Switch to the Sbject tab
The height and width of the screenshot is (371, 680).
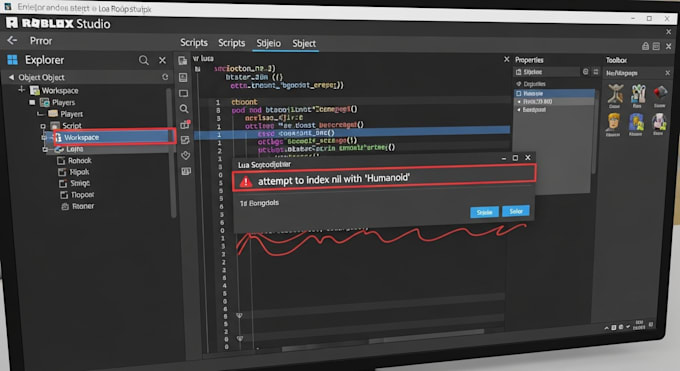(304, 43)
